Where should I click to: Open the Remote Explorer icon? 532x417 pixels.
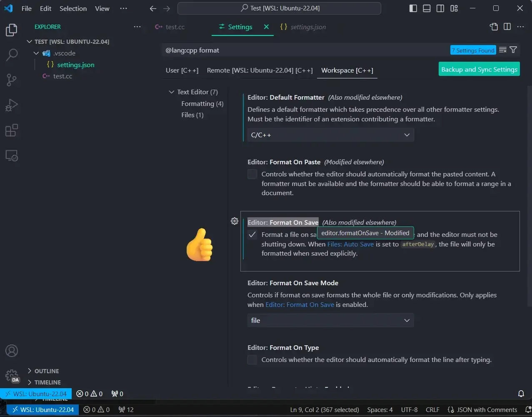point(12,155)
